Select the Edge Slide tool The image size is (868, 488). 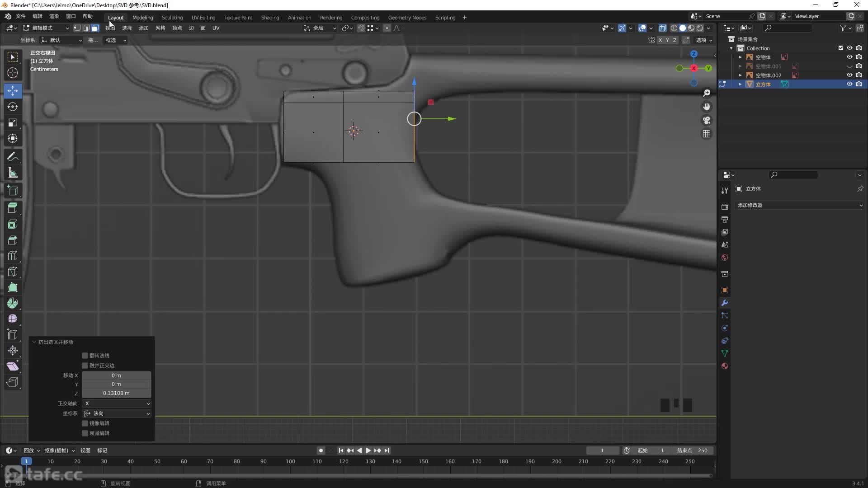pyautogui.click(x=13, y=335)
